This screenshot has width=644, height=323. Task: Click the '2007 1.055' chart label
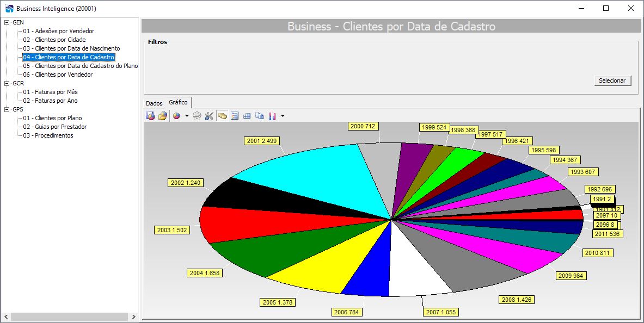(441, 312)
